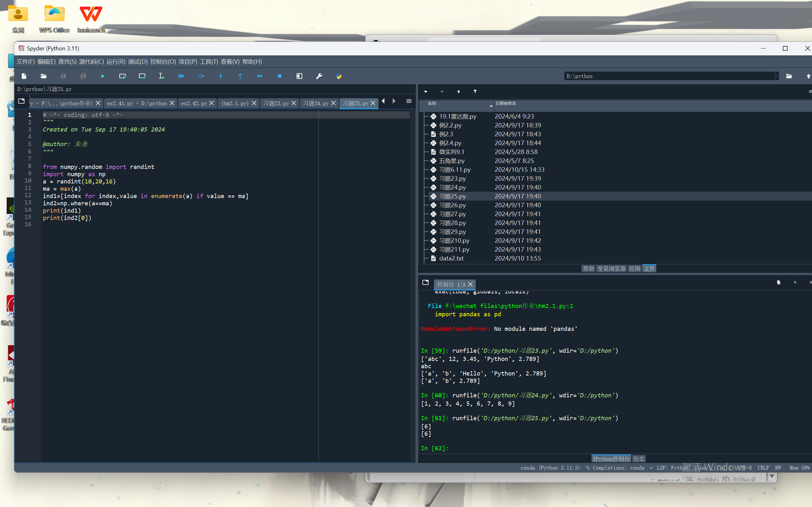Open the PYTHONPATH manager Python icon
Viewport: 812px width, 507px height.
(339, 76)
